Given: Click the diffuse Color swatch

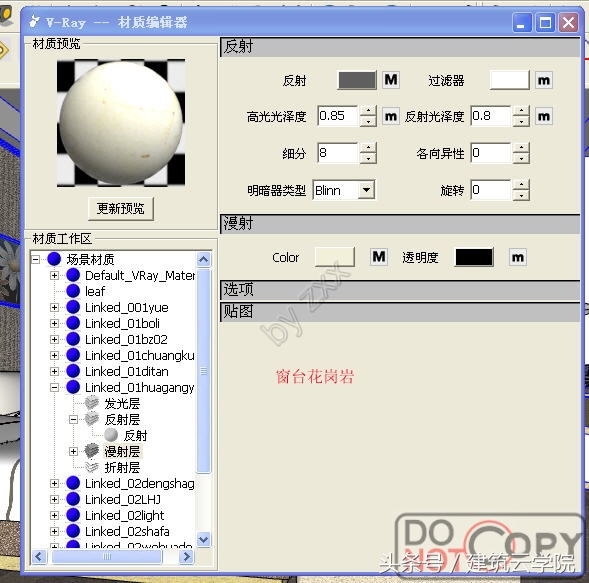Looking at the screenshot, I should (x=335, y=257).
